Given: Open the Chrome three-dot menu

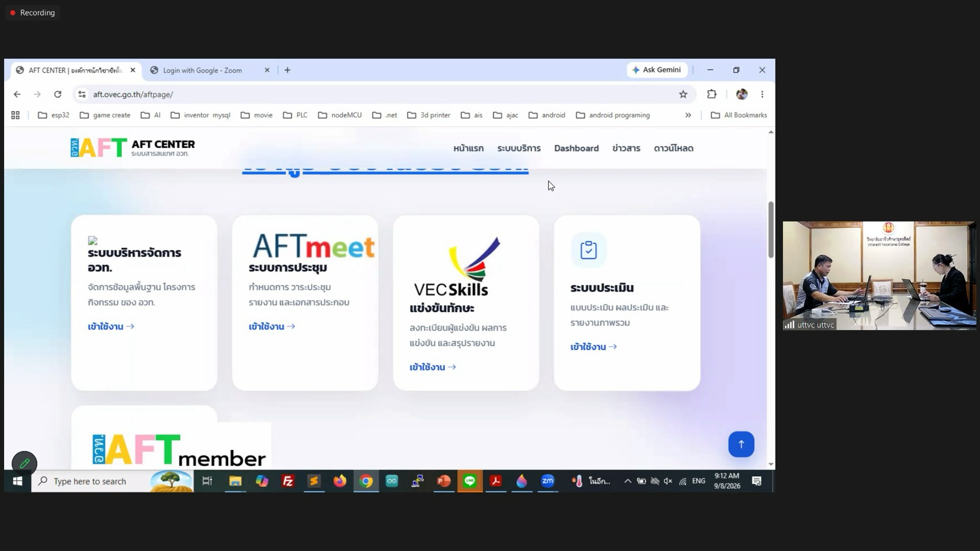Looking at the screenshot, I should coord(762,94).
